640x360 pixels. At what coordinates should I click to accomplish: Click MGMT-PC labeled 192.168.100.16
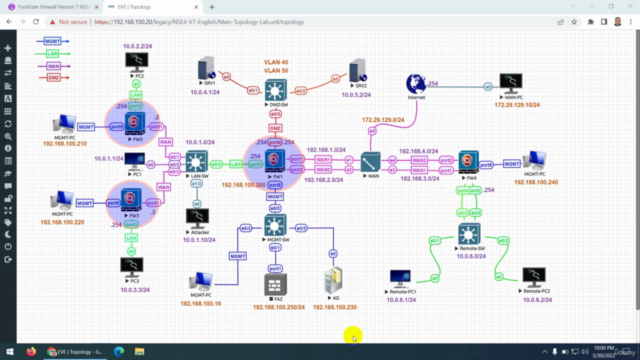tap(200, 282)
